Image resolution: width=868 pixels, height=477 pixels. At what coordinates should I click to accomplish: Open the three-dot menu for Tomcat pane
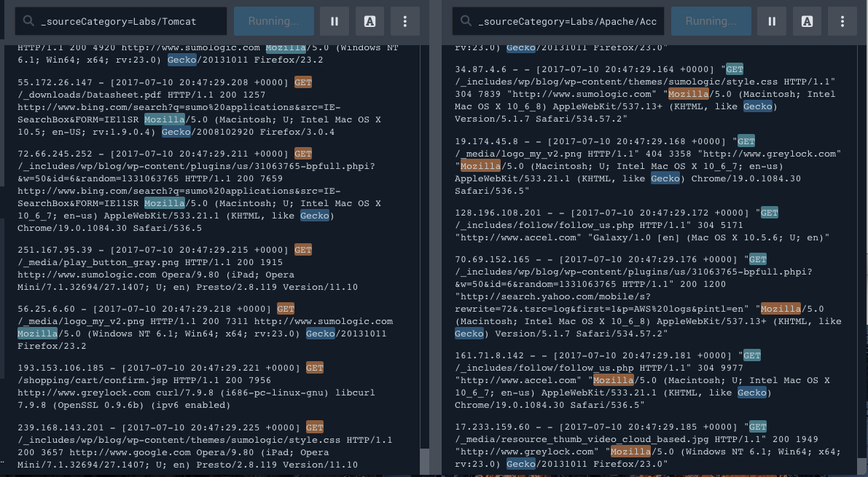405,22
